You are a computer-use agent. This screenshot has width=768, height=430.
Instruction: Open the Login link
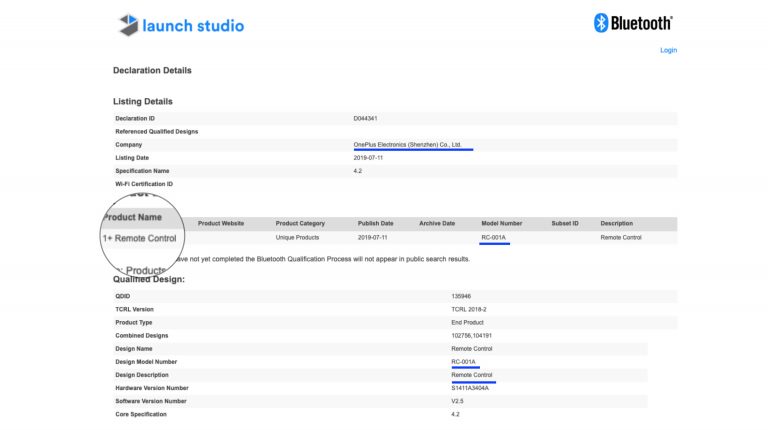668,50
